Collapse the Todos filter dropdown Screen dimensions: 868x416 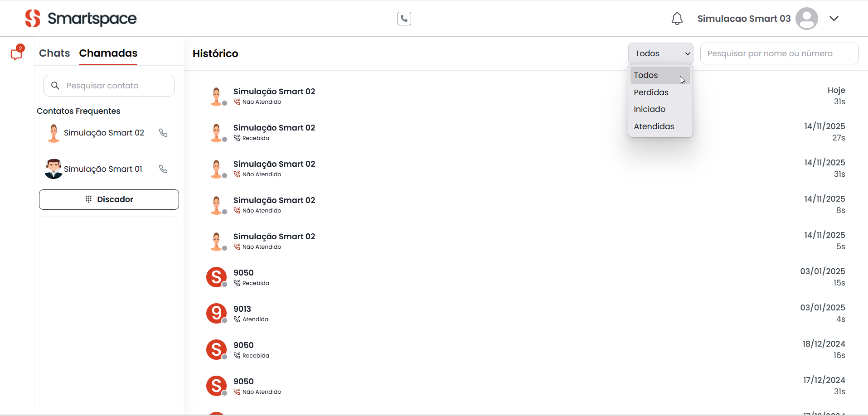(660, 53)
